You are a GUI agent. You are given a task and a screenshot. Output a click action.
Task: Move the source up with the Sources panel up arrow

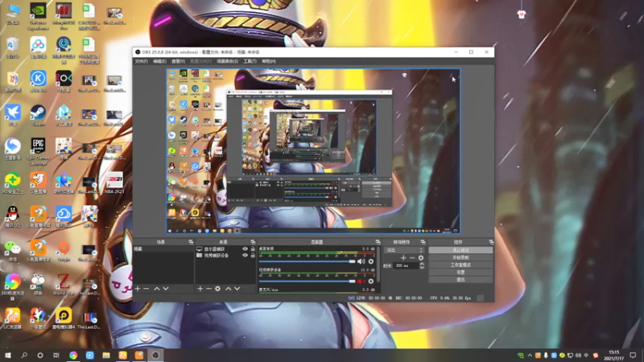tap(229, 289)
